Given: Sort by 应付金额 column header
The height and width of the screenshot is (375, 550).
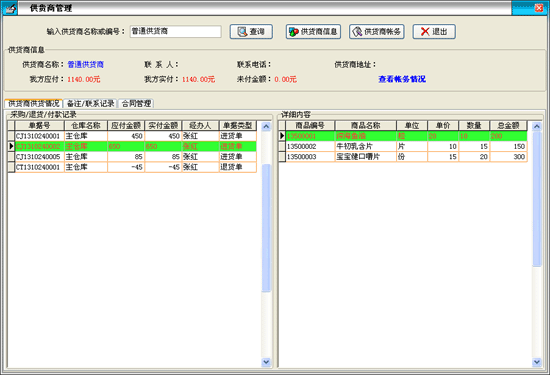Looking at the screenshot, I should point(126,126).
